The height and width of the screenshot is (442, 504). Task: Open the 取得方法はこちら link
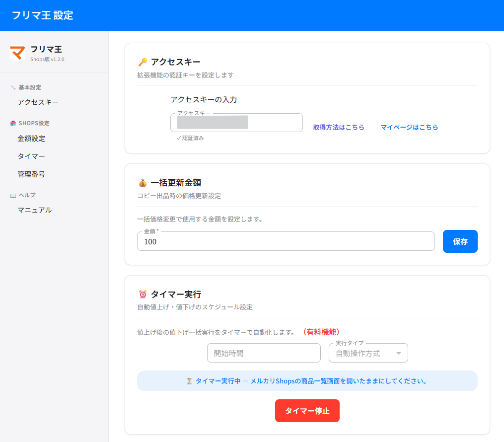(x=338, y=127)
